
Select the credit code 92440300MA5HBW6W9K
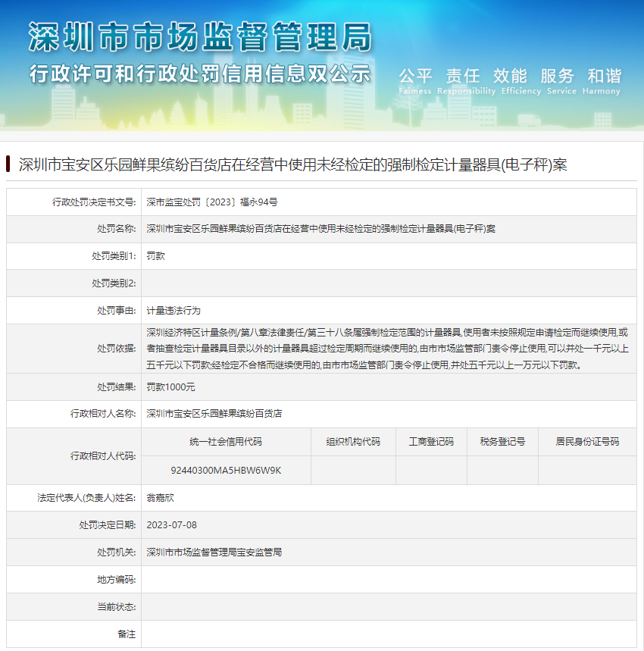coord(226,471)
